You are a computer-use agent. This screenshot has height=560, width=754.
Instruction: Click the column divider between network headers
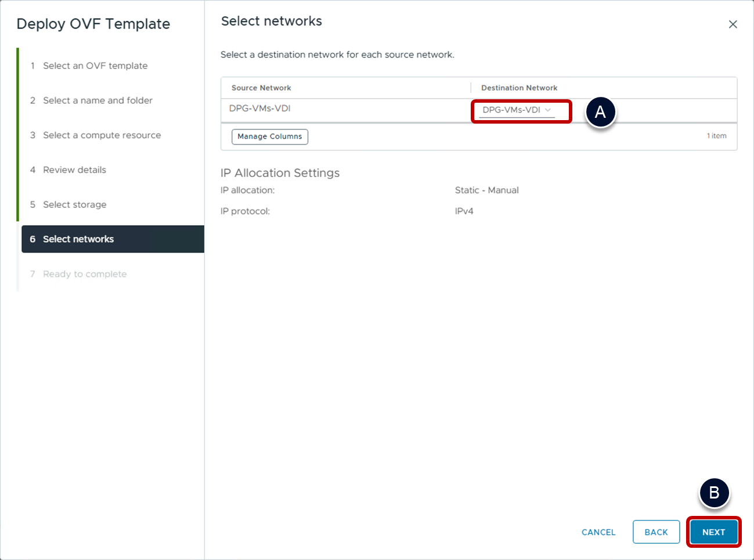(x=471, y=88)
